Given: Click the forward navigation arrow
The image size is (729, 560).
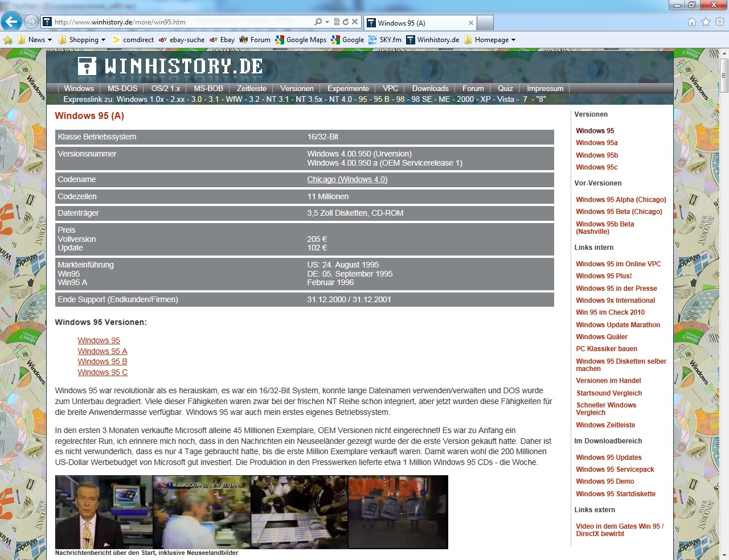Looking at the screenshot, I should click(31, 22).
